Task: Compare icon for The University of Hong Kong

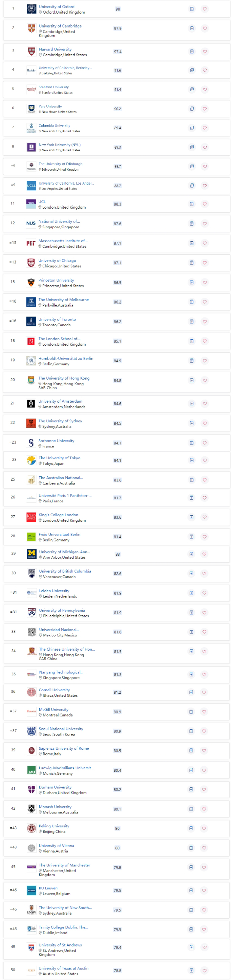Action: coord(192,381)
